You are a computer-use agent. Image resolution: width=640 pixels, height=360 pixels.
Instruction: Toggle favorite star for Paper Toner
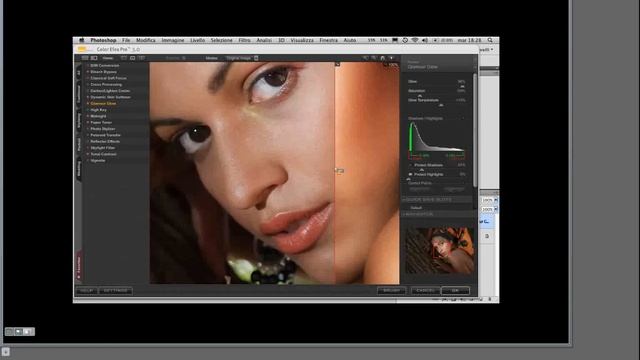point(87,122)
